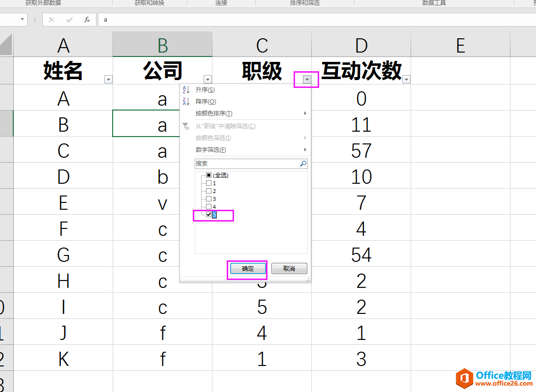This screenshot has width=536, height=392.
Task: Choose 升序 sort ascending menu item
Action: [246, 90]
